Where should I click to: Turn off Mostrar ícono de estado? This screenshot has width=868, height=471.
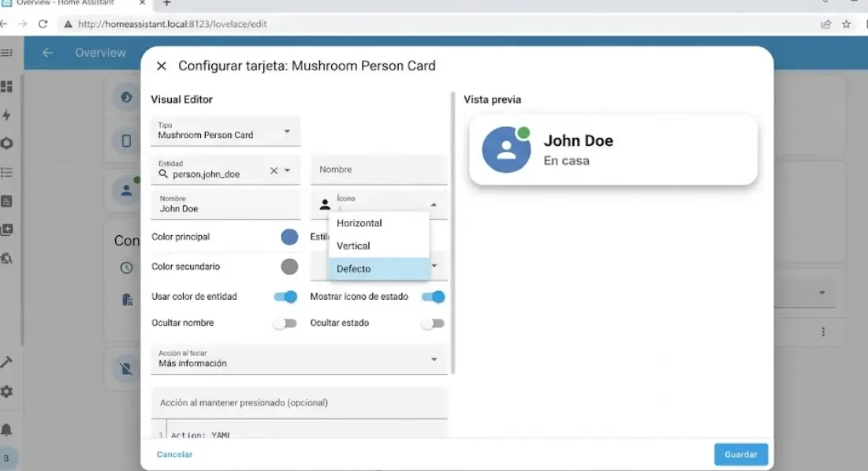pos(433,295)
